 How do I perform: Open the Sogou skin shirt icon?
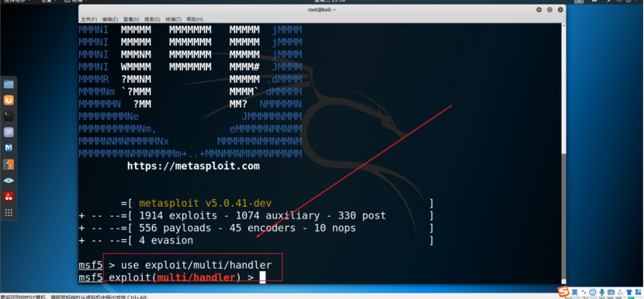tap(629, 293)
